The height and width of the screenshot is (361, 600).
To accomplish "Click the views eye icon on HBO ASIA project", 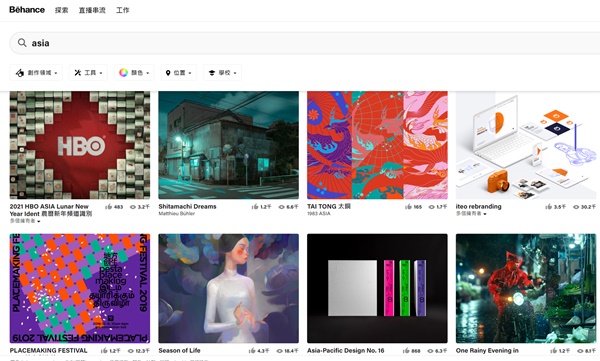I will 133,207.
